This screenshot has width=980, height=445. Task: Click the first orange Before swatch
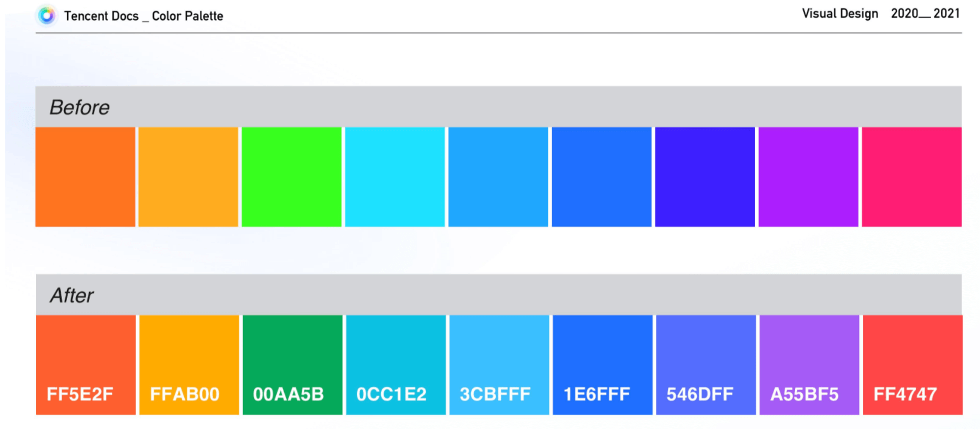tap(85, 177)
